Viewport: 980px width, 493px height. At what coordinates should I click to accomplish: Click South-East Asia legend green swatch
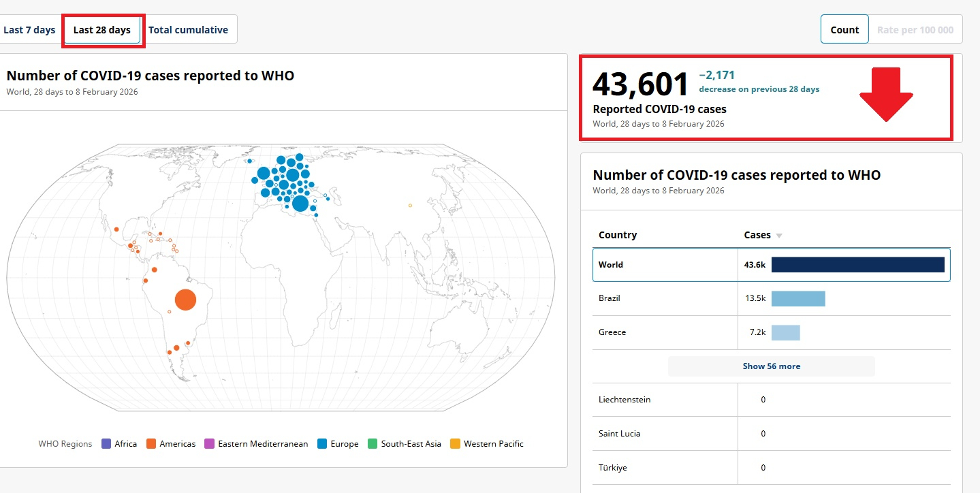coord(373,444)
